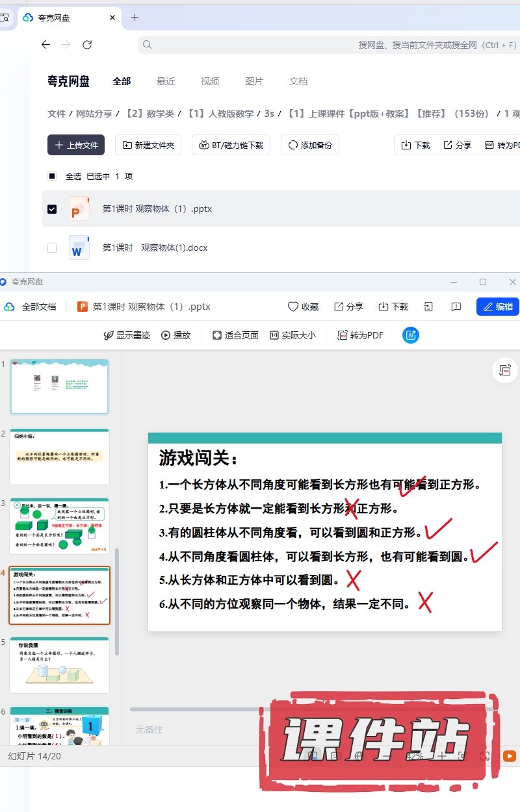Viewport: 520px width, 812px height.
Task: Click the blue 编辑 button
Action: [498, 307]
